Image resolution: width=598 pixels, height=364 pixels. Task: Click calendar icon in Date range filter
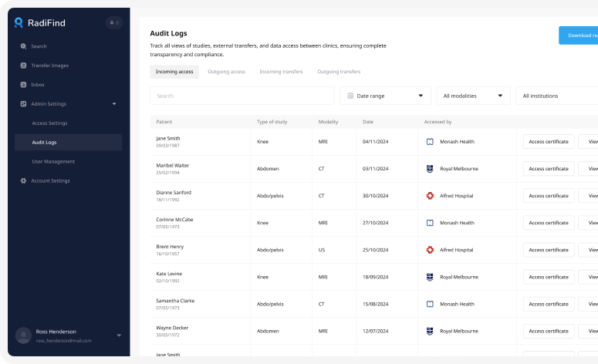click(x=350, y=96)
